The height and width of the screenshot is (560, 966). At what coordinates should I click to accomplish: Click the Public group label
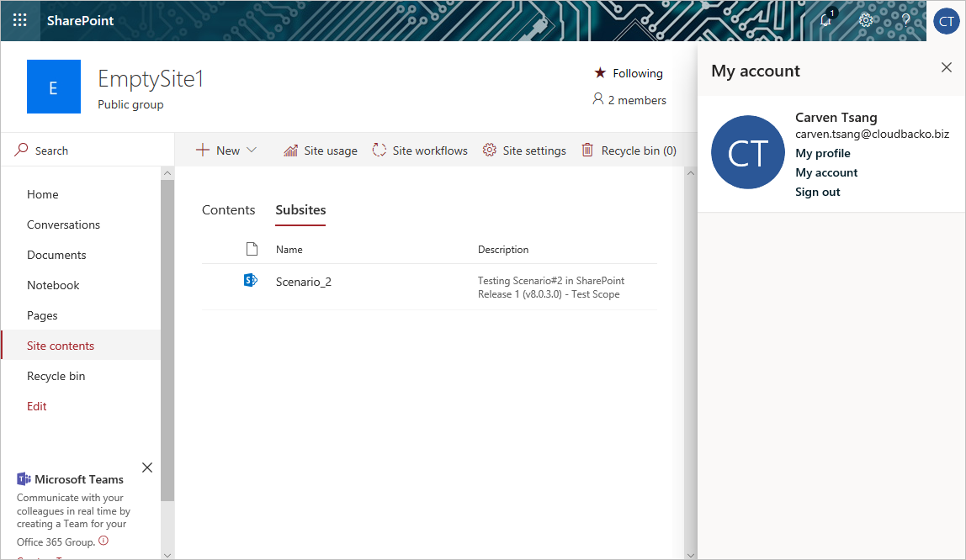coord(130,104)
